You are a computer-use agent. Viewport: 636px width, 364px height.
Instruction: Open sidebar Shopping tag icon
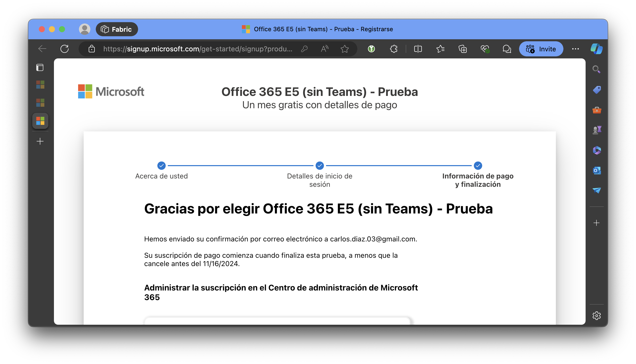(597, 90)
